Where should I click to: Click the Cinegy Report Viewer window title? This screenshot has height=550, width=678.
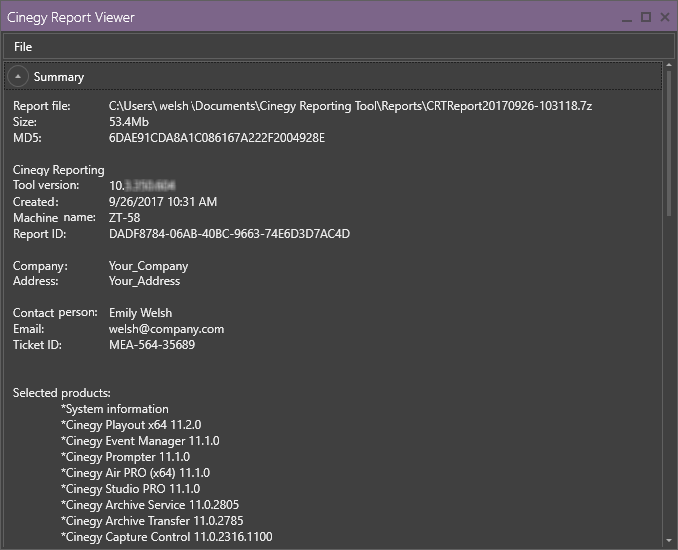tap(71, 18)
